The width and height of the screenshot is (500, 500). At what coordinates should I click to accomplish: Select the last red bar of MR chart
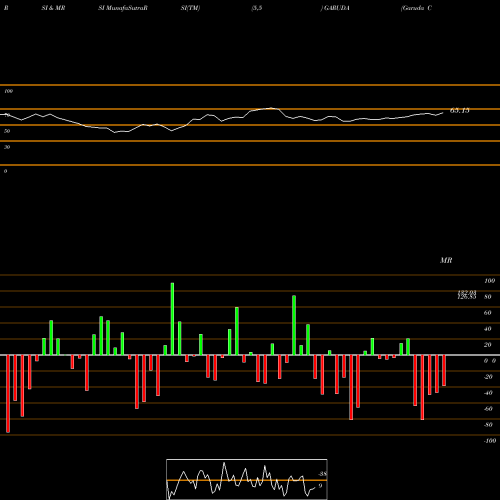point(444,371)
